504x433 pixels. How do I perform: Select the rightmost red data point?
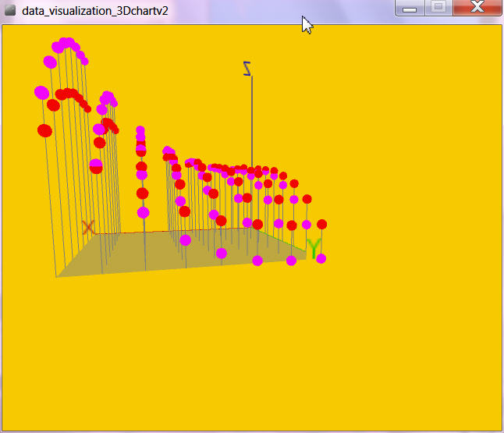[x=321, y=224]
